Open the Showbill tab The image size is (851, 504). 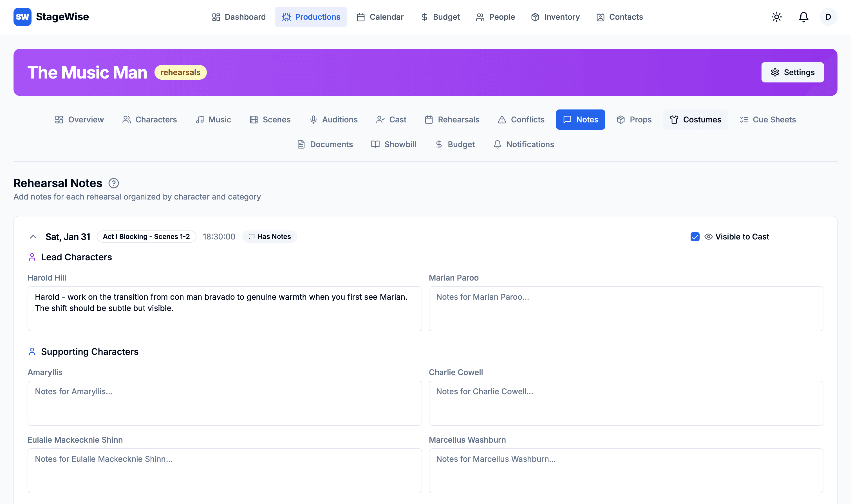coord(394,144)
